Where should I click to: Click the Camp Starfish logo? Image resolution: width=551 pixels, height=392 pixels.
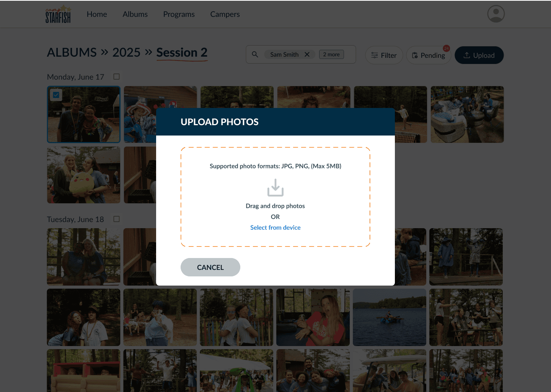pos(58,14)
